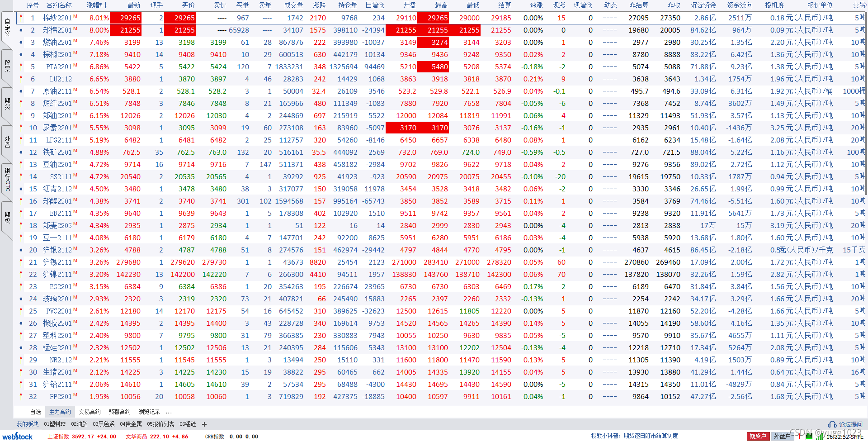Open the 03黑色系 sector tab
Viewport: 868px width, 442px height.
[x=104, y=424]
